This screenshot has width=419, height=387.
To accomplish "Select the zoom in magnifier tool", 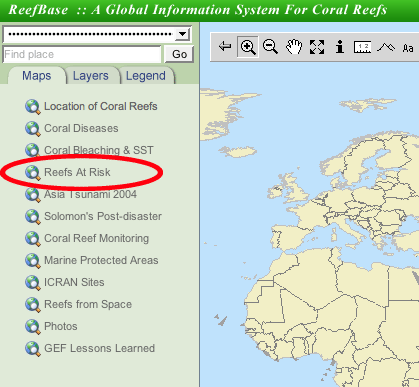I will [248, 47].
